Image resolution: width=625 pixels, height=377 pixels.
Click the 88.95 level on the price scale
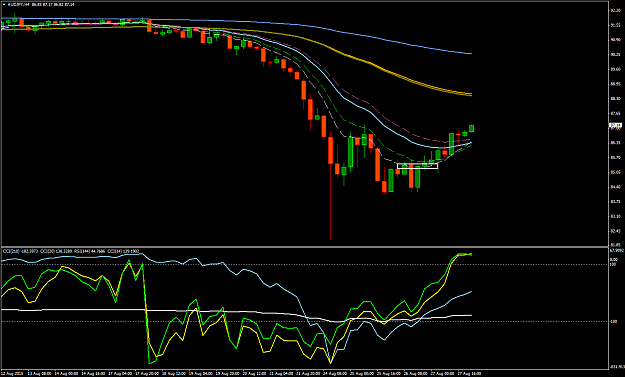tap(615, 84)
